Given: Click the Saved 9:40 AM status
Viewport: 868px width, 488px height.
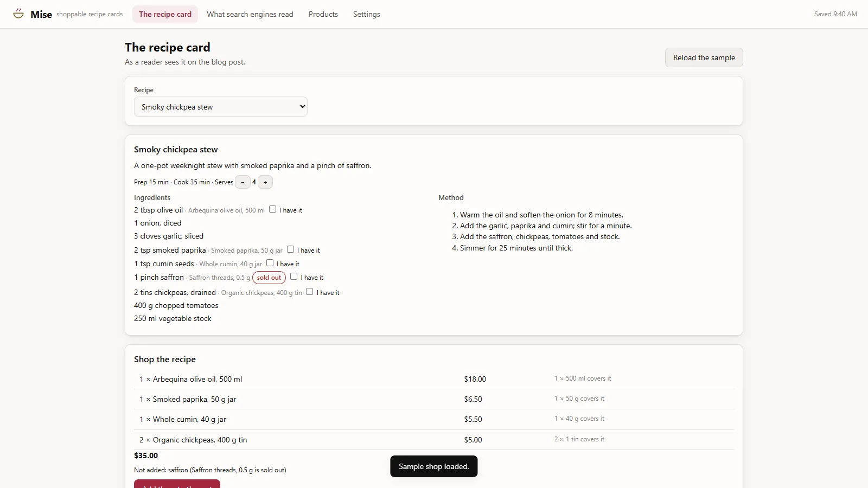Looking at the screenshot, I should [835, 14].
